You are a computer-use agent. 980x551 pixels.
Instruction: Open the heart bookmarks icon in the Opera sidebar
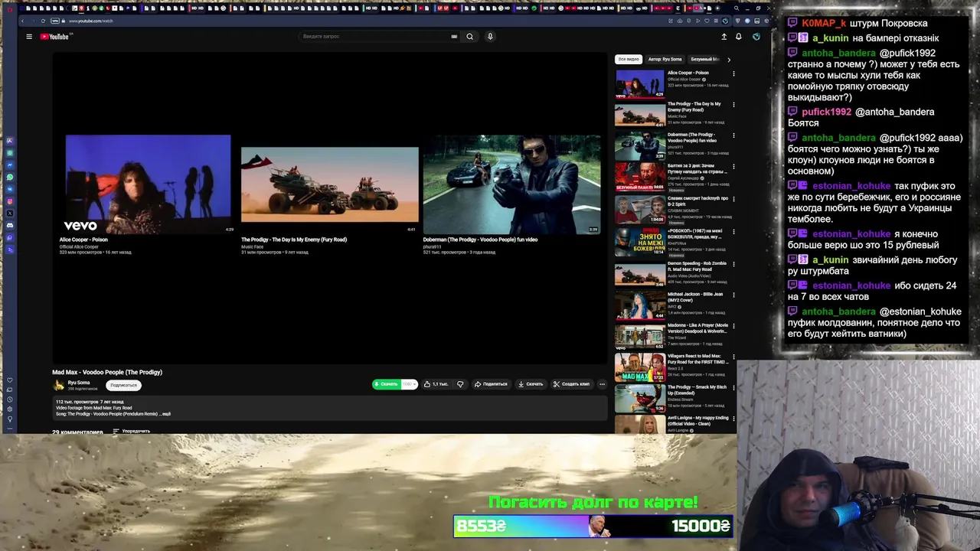(10, 380)
